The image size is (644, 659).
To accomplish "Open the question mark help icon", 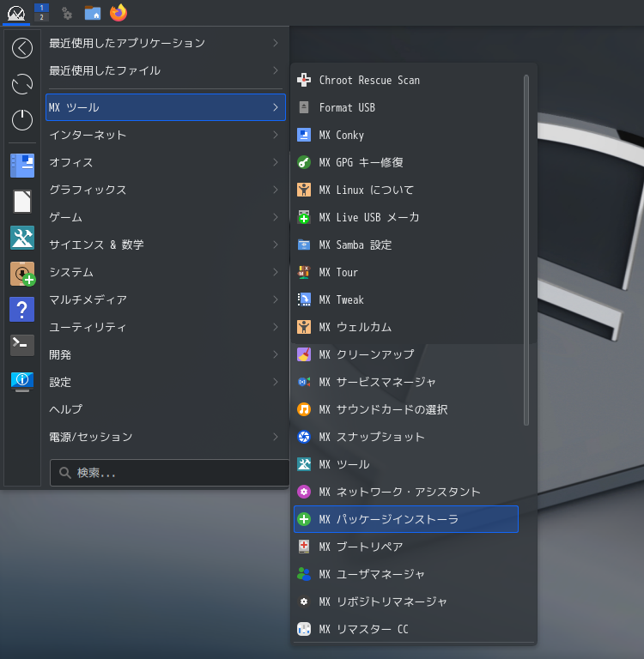I will (22, 310).
